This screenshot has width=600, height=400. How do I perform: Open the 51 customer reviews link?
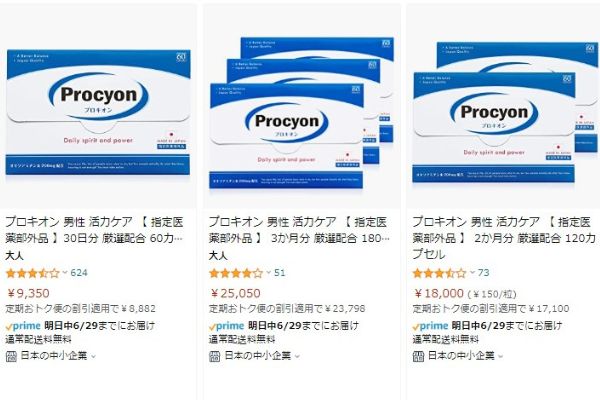coord(280,273)
